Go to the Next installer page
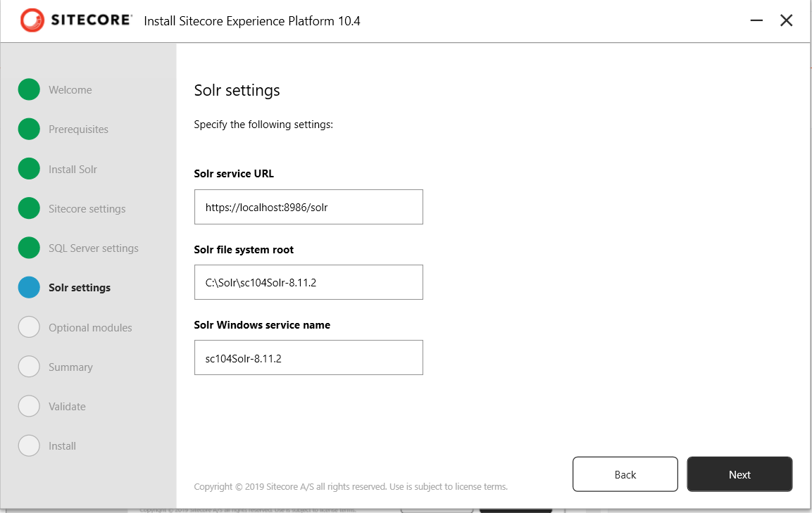812x513 pixels. pyautogui.click(x=739, y=474)
